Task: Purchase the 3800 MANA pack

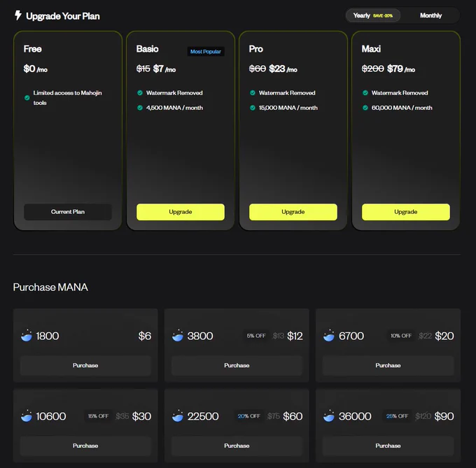Action: (237, 365)
